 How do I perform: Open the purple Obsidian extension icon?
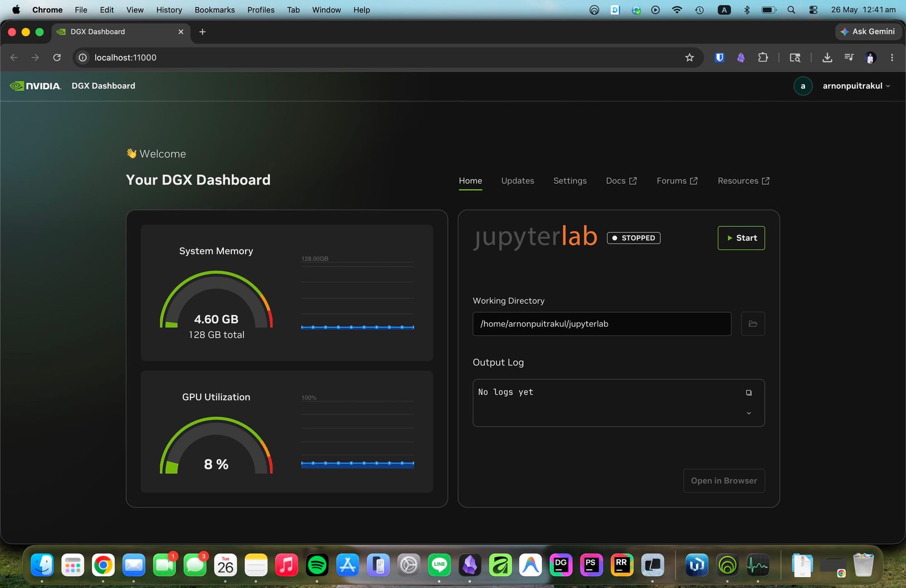741,57
